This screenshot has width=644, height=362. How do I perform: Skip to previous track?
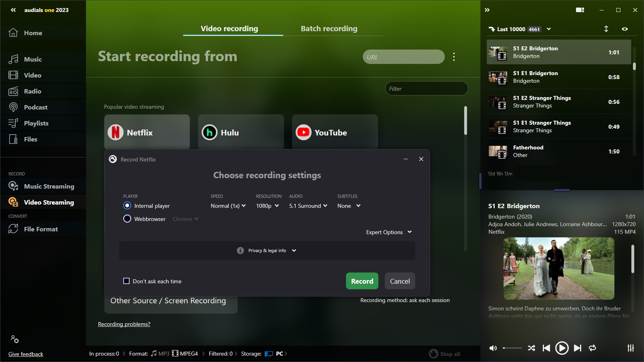coord(546,348)
